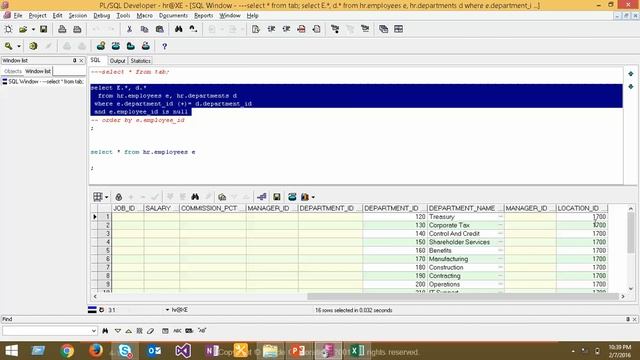Open a file with the folder icon

[23, 29]
